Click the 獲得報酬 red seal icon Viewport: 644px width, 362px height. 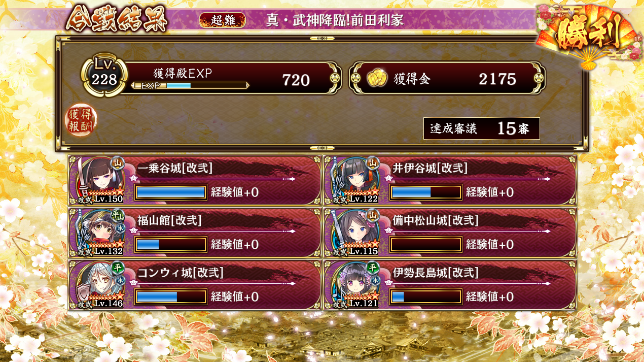click(81, 120)
